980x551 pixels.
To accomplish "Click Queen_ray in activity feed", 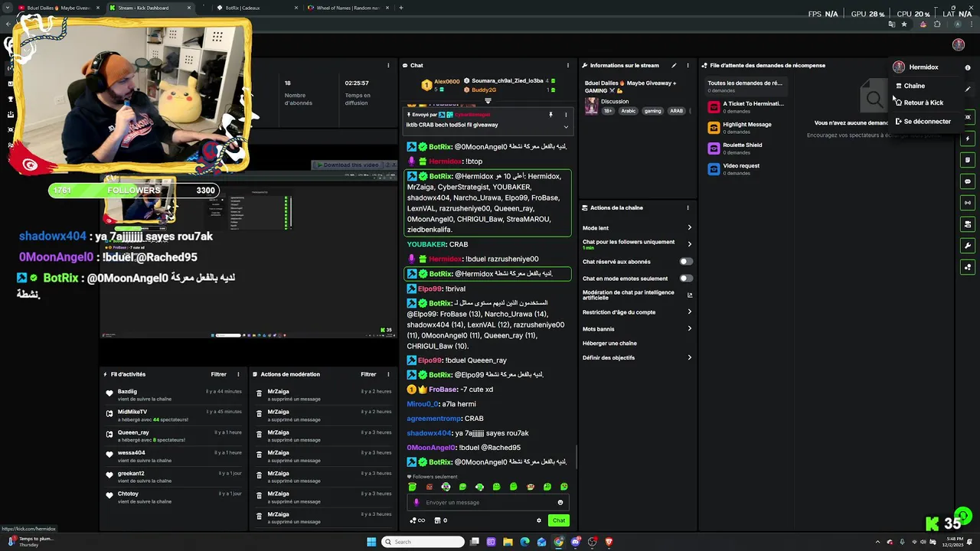I will click(x=133, y=432).
